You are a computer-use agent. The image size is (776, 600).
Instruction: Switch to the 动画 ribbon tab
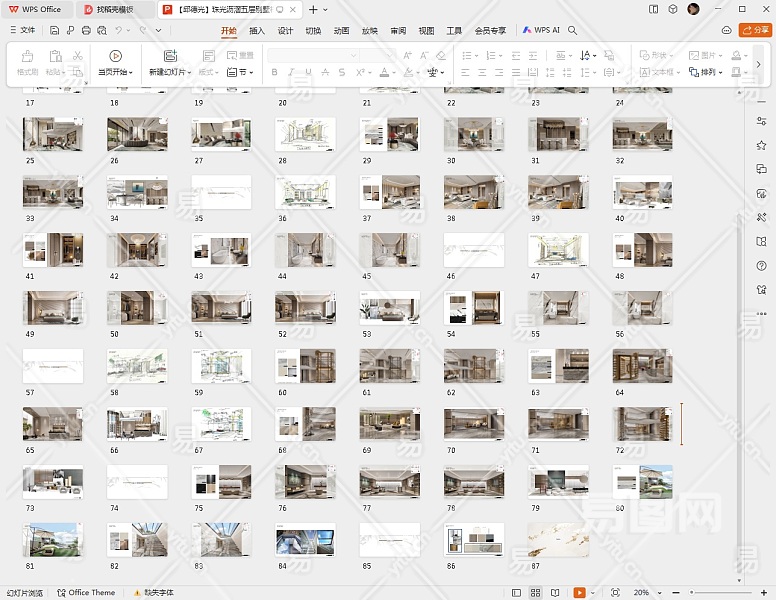pyautogui.click(x=341, y=30)
